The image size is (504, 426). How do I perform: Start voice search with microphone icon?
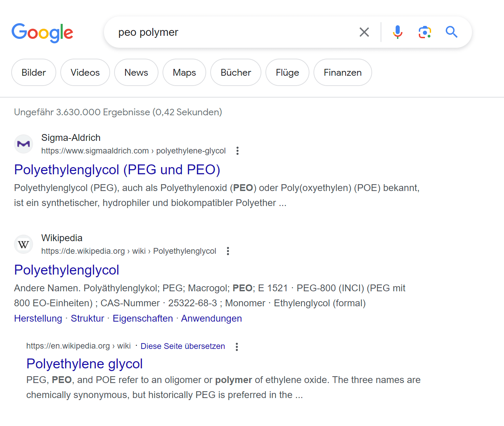coord(397,32)
